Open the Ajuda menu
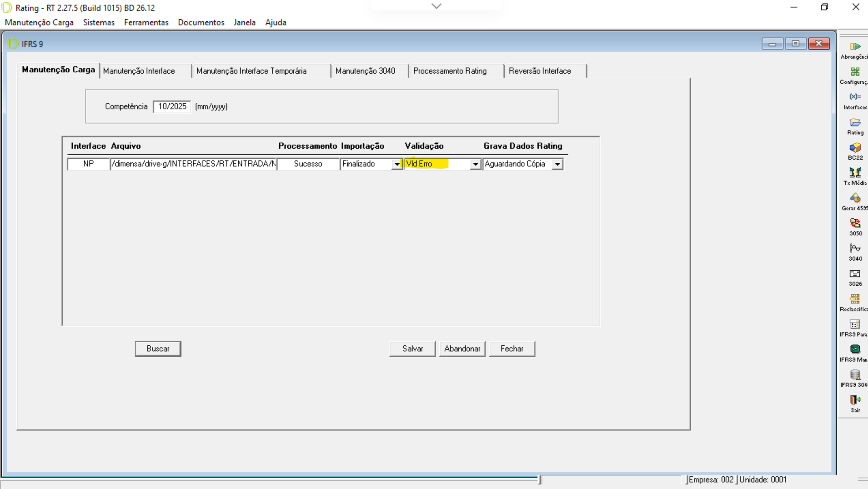Screen dimensions: 868x489 pos(276,22)
